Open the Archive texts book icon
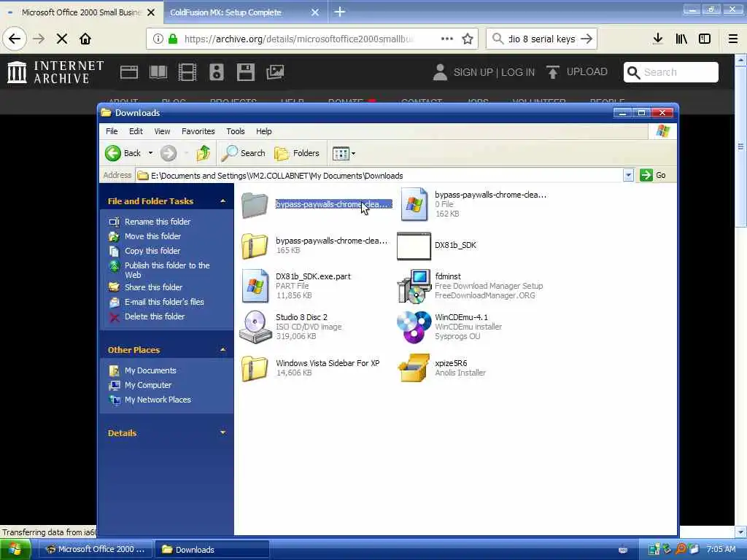The width and height of the screenshot is (747, 560). pos(158,72)
